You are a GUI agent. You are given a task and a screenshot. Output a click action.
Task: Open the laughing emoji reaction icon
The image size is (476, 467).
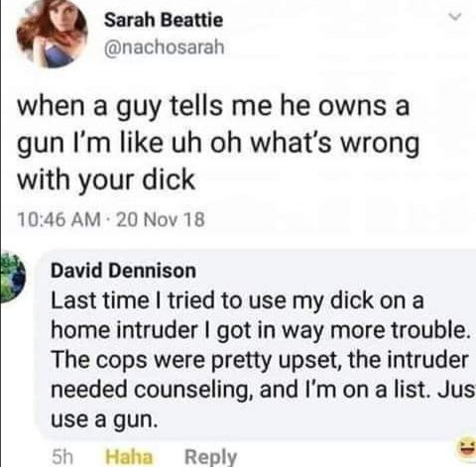[x=467, y=449]
